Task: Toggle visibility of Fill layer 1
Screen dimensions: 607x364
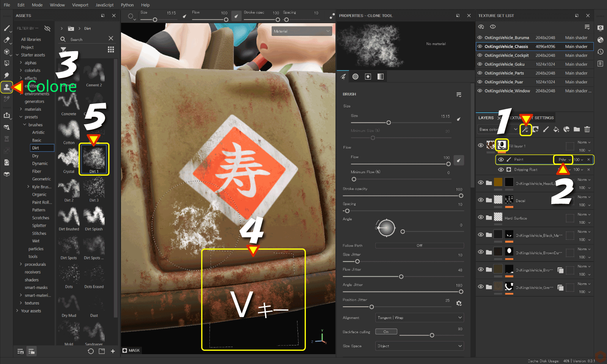Action: (481, 145)
